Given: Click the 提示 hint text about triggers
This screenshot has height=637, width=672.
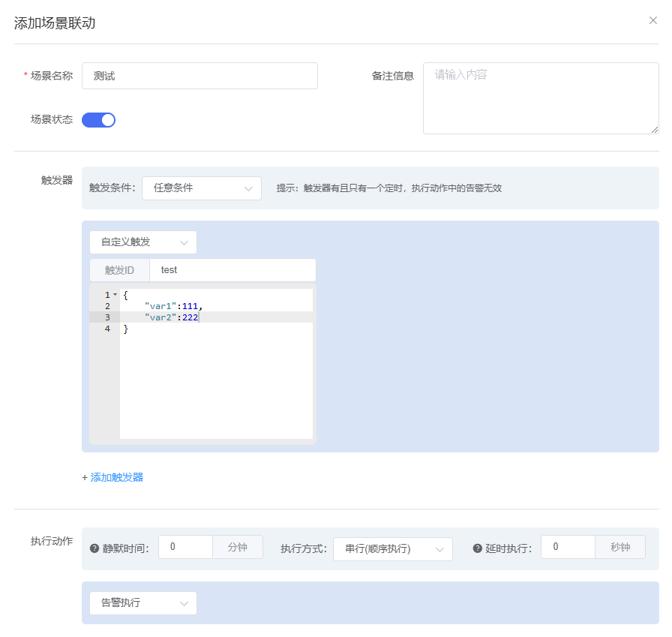Looking at the screenshot, I should (x=389, y=188).
